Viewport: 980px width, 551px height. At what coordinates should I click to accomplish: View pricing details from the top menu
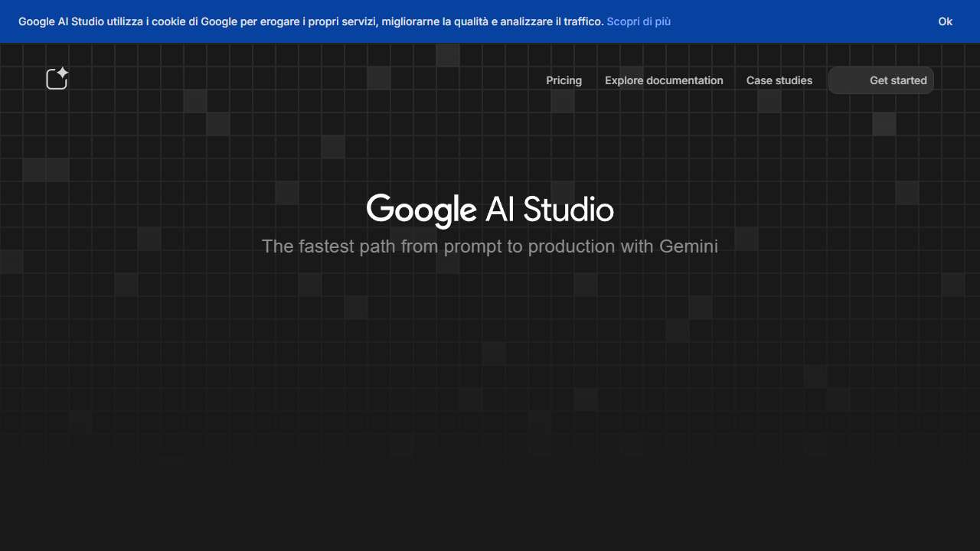(563, 80)
